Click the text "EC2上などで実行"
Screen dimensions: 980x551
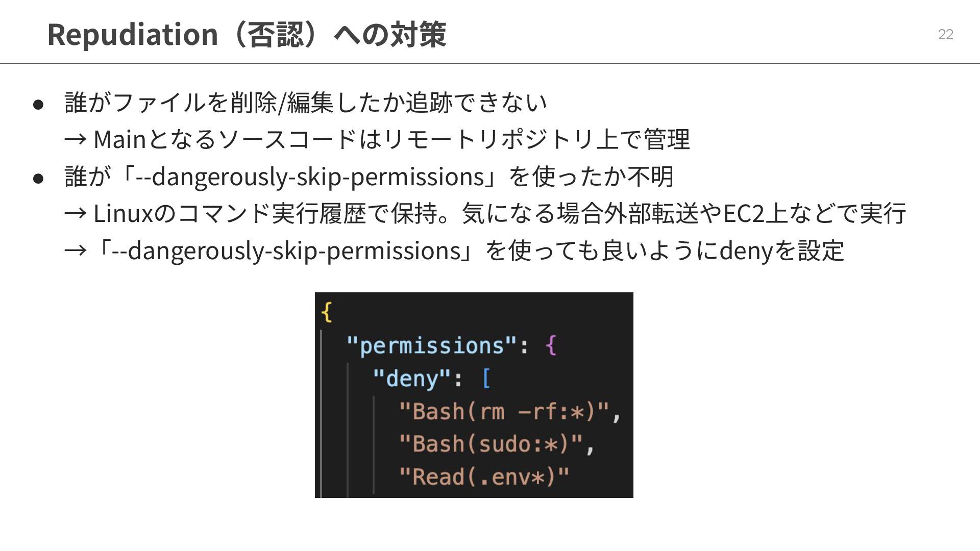pyautogui.click(x=815, y=213)
